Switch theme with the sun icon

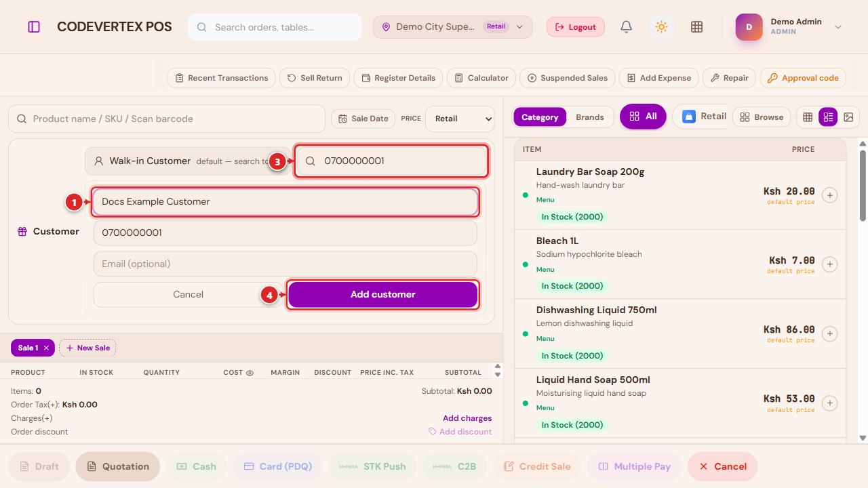(x=661, y=27)
